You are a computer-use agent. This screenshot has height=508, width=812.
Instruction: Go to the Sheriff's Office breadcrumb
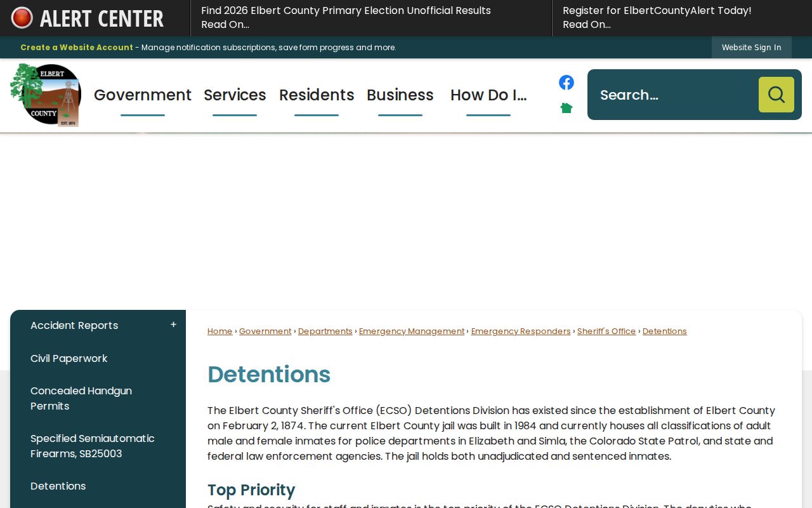point(606,331)
